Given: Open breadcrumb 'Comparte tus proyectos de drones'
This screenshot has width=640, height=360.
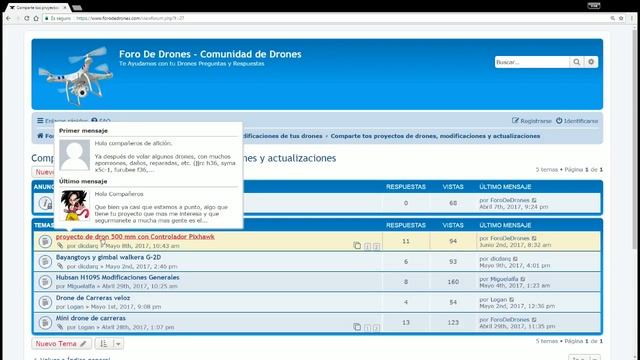Looking at the screenshot, I should click(x=435, y=136).
